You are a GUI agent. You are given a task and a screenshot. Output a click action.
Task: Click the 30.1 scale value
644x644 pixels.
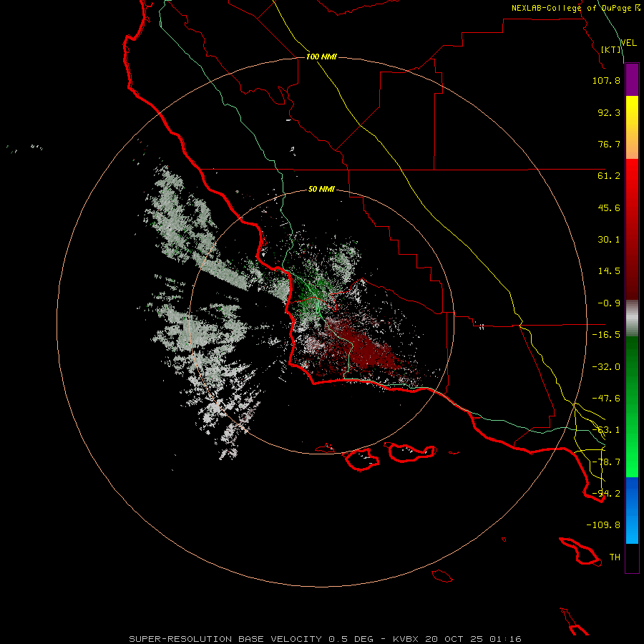[609, 240]
